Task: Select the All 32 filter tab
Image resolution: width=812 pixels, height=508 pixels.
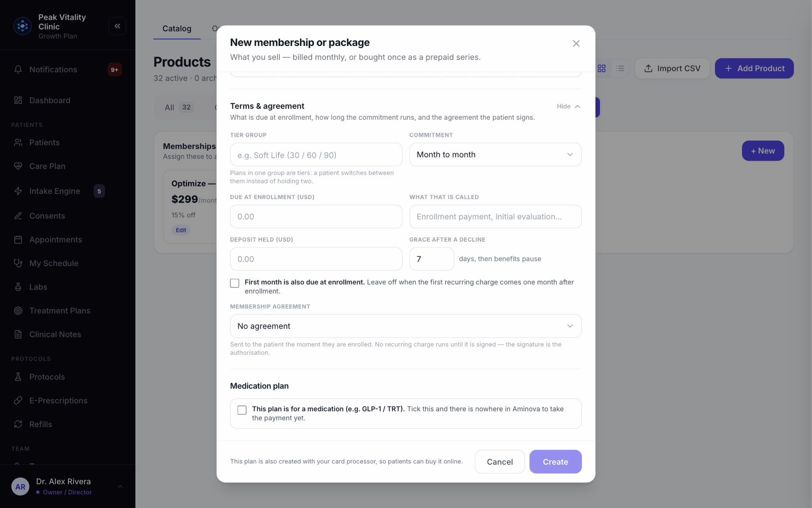Action: click(179, 107)
